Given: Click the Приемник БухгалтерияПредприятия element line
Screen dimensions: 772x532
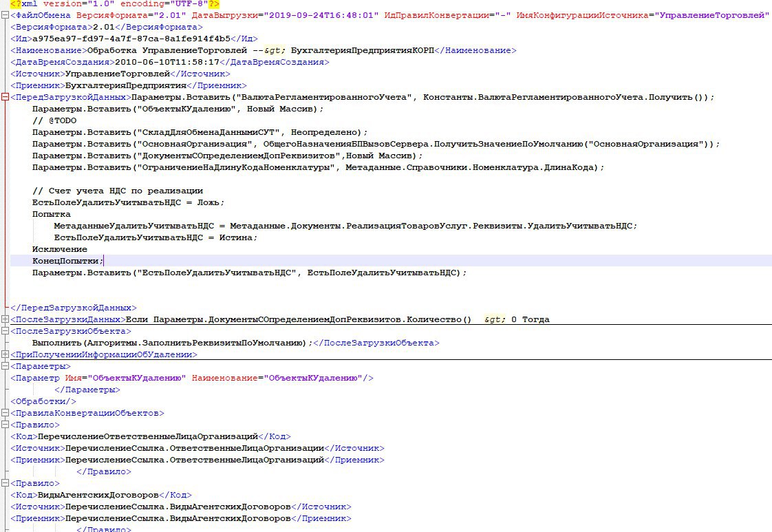Looking at the screenshot, I should tap(129, 85).
